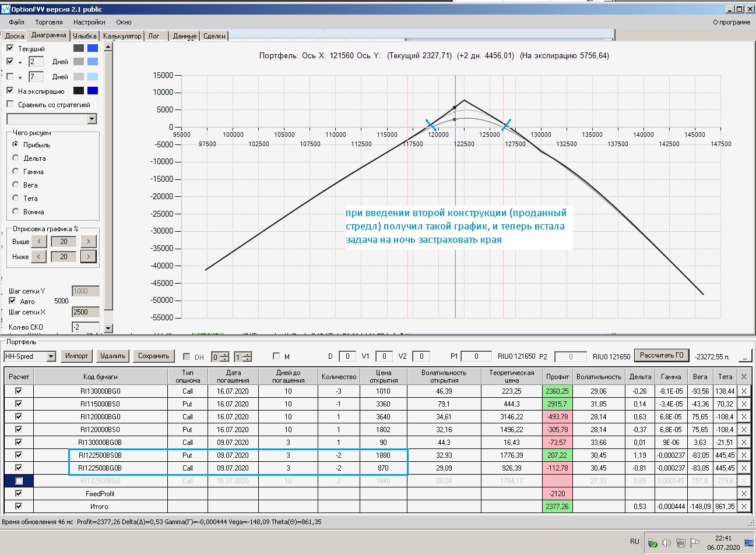Screen dimensions: 756x555
Task: Click the X on the FixedProfit row
Action: click(x=744, y=493)
